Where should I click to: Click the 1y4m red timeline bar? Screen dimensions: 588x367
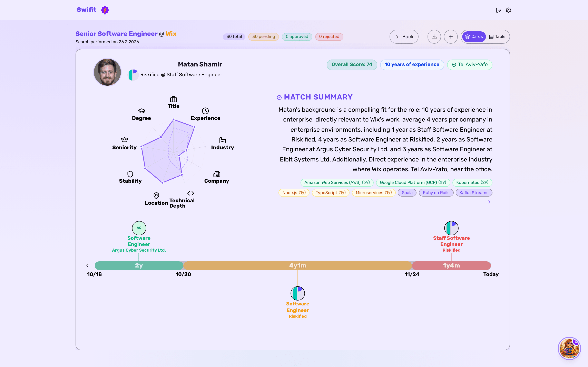tap(451, 265)
